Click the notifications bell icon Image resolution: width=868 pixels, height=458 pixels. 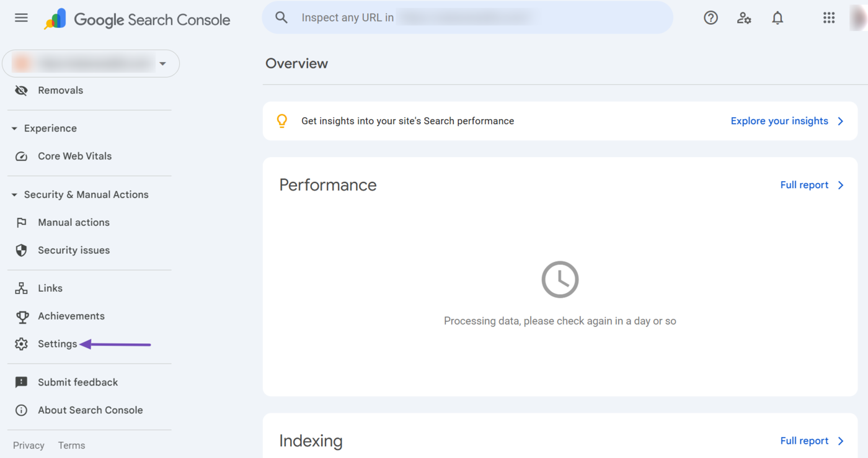[777, 17]
